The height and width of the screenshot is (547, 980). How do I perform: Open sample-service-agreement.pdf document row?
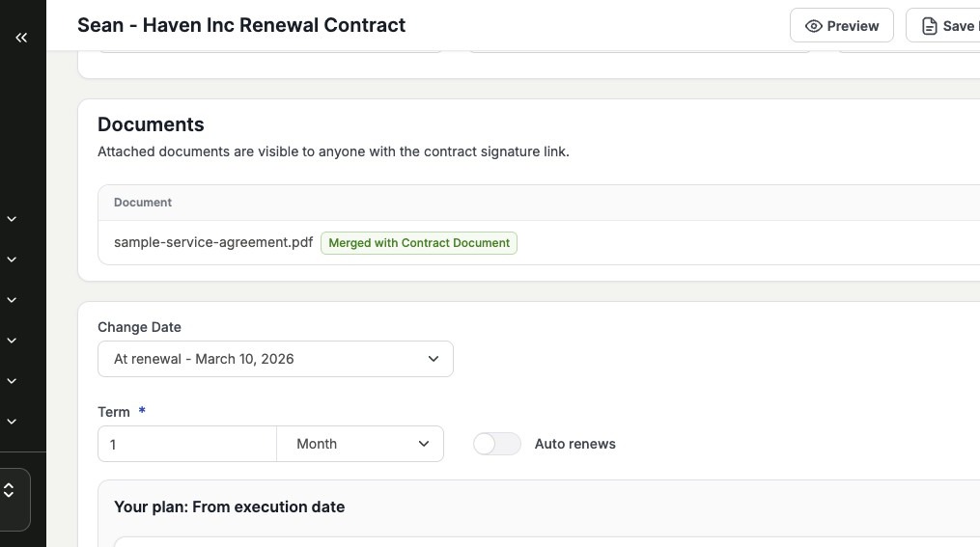213,242
